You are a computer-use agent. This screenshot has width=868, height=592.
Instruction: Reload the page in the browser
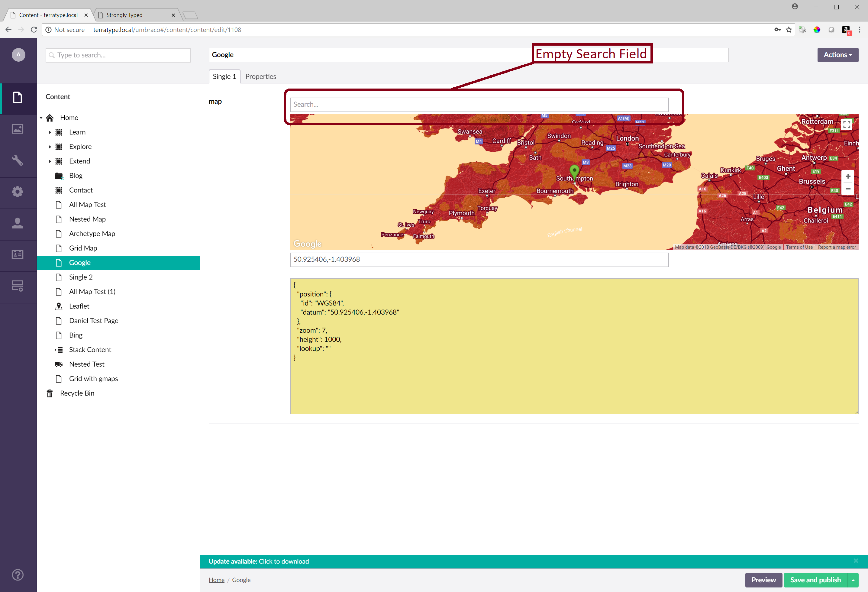click(x=34, y=30)
